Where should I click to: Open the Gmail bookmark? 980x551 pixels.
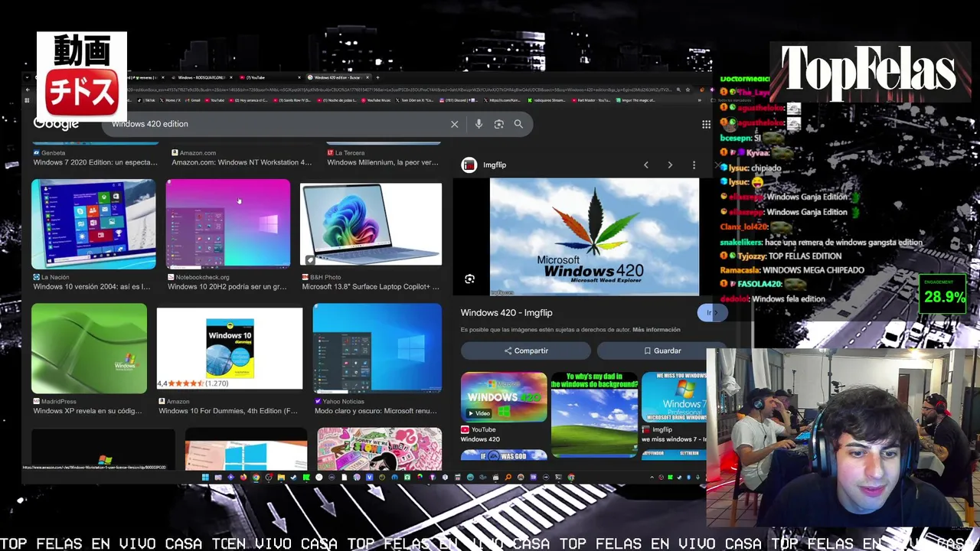click(193, 100)
